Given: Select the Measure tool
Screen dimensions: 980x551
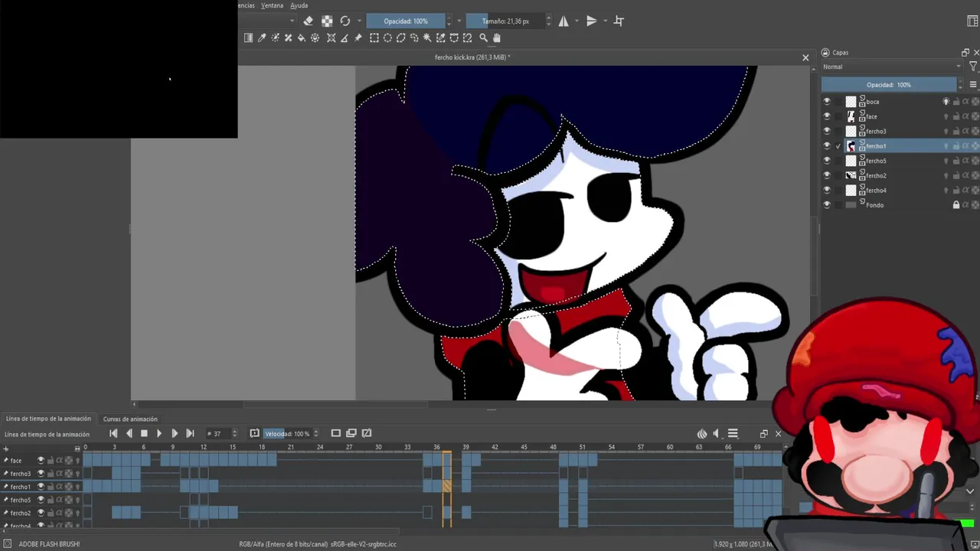Looking at the screenshot, I should tap(345, 37).
